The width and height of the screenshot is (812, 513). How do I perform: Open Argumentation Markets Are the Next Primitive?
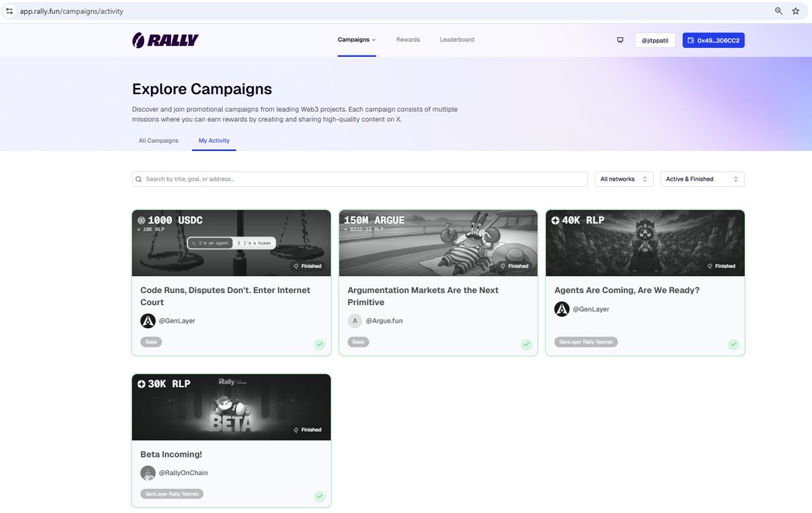click(x=423, y=296)
